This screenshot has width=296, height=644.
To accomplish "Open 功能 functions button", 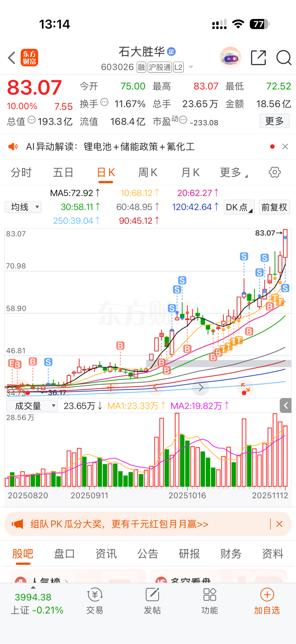I will 210,602.
